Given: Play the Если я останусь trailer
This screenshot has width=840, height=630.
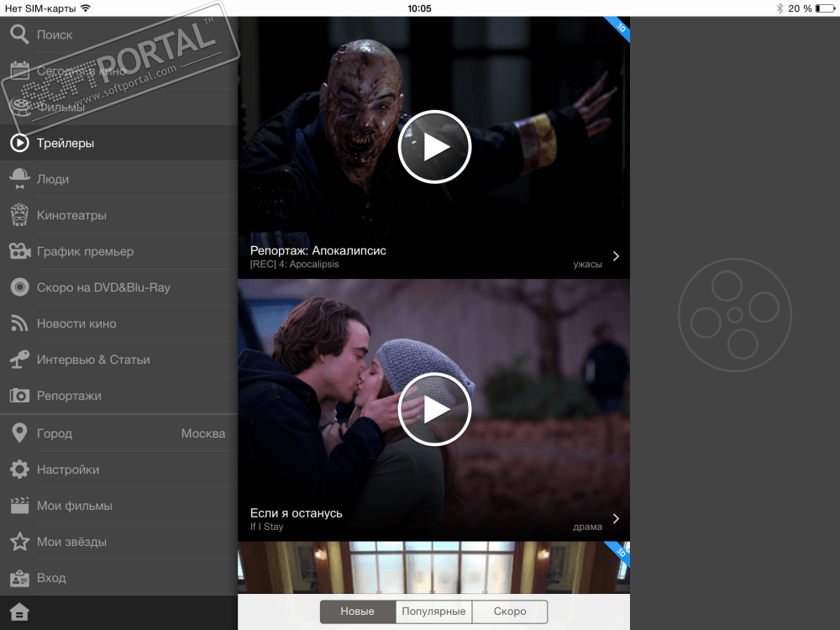Looking at the screenshot, I should pos(434,409).
